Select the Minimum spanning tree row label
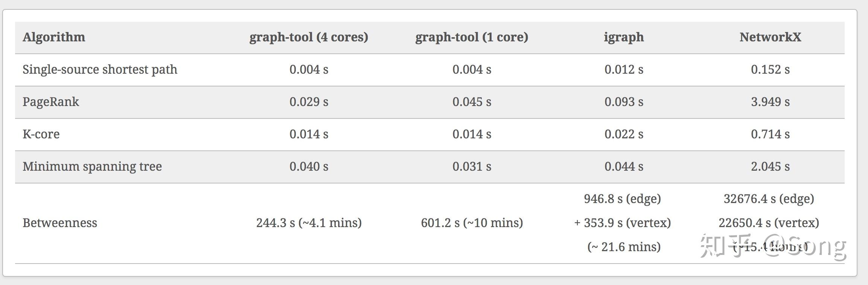The width and height of the screenshot is (868, 285). coord(92,167)
